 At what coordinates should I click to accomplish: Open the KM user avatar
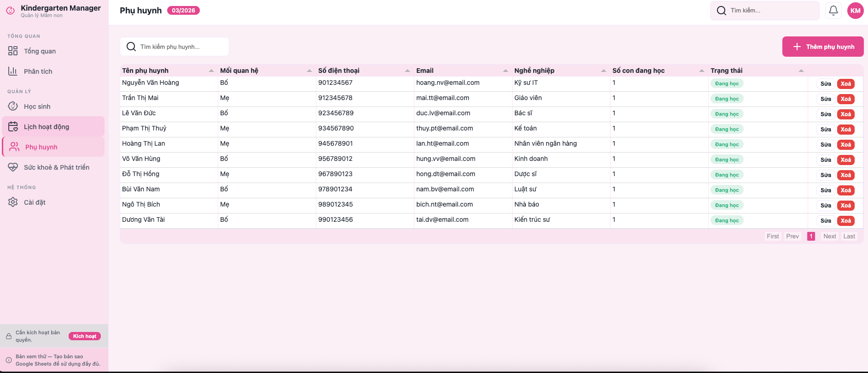coord(855,11)
